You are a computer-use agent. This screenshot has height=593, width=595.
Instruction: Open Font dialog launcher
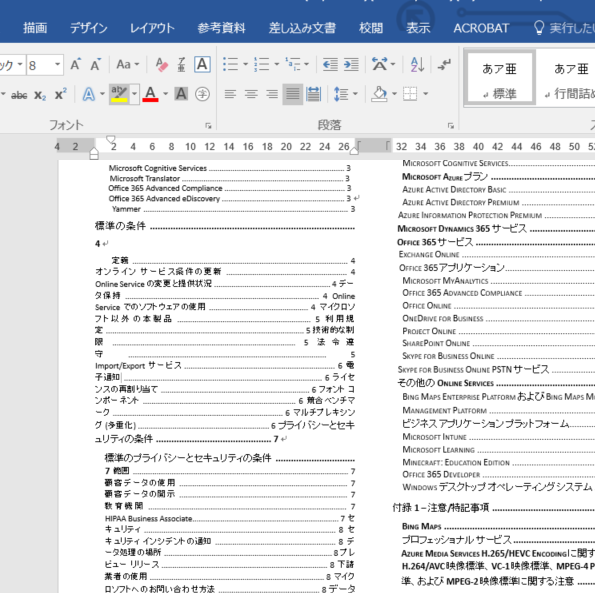[x=208, y=126]
